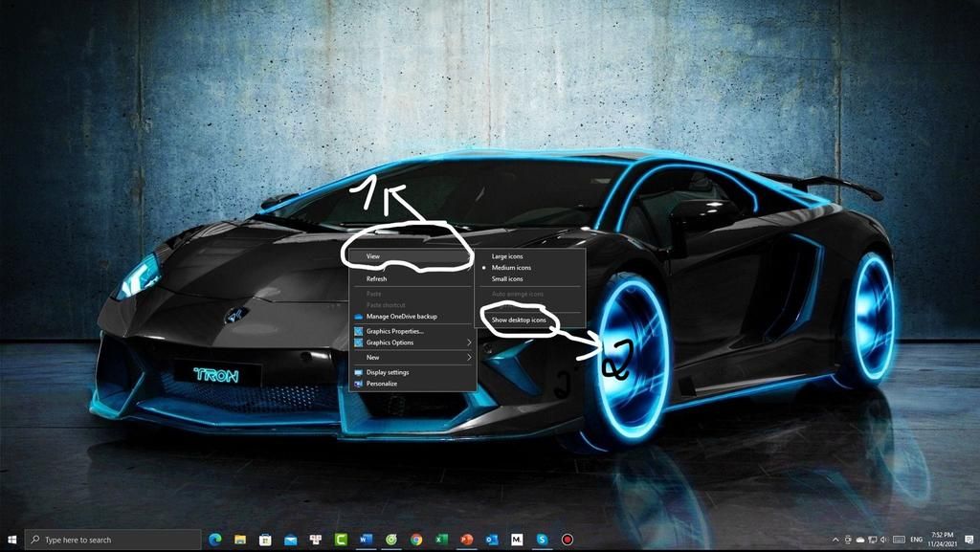Switch to Microsoft Word on taskbar
This screenshot has height=552, width=980.
click(x=367, y=540)
